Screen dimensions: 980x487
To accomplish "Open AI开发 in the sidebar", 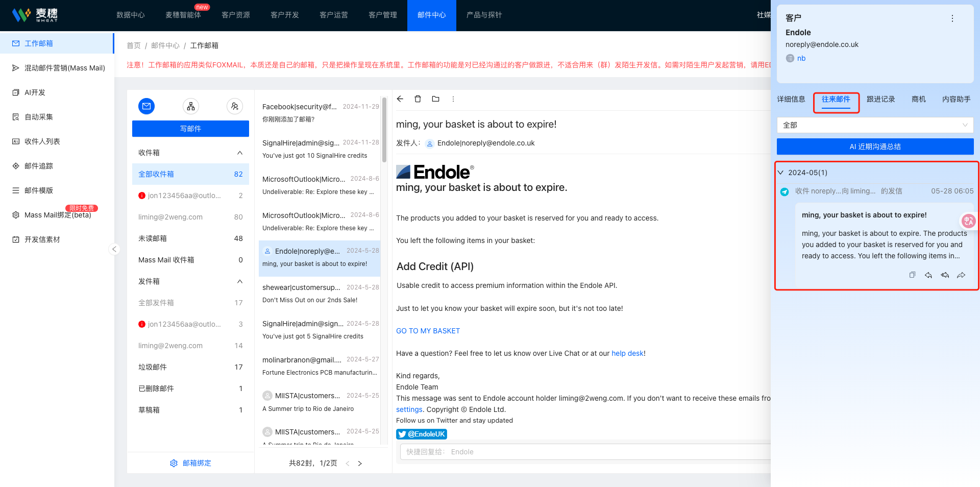I will point(57,92).
